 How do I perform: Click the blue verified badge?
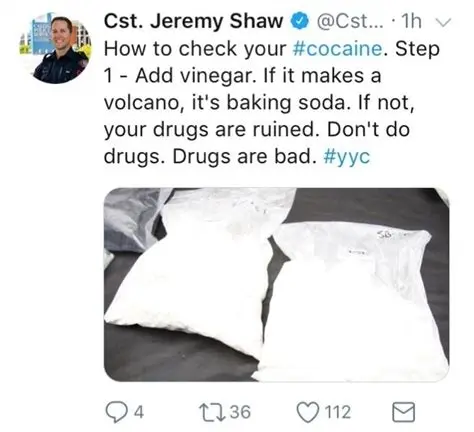[300, 22]
